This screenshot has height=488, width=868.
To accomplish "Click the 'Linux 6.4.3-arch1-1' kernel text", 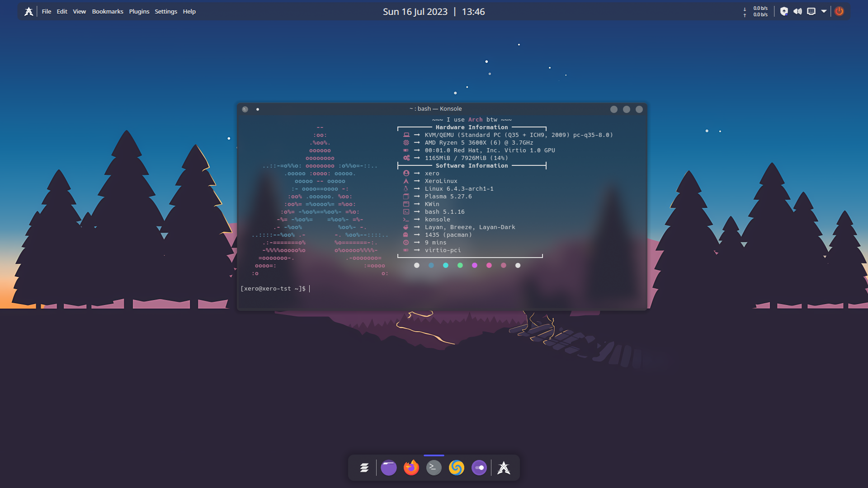I will tap(459, 189).
